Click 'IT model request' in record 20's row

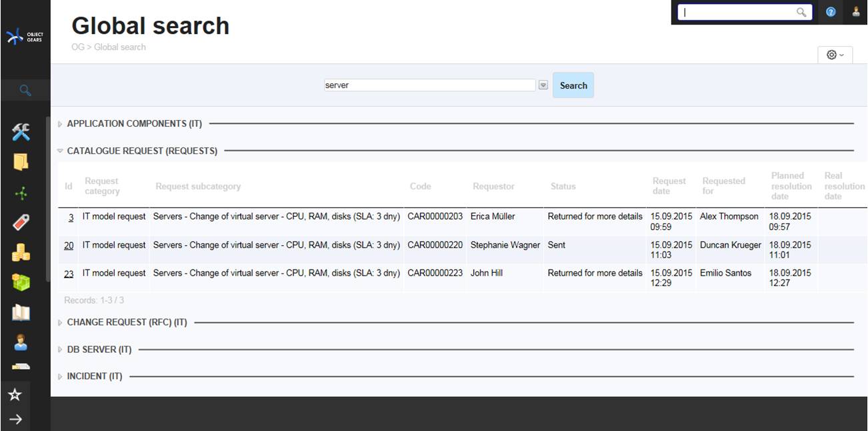(x=114, y=246)
